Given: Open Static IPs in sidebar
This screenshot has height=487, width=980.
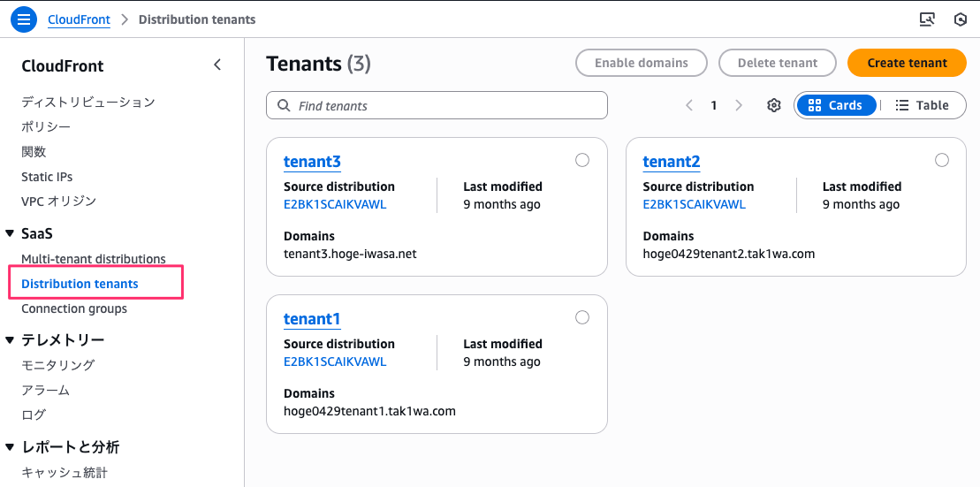Looking at the screenshot, I should [x=47, y=177].
